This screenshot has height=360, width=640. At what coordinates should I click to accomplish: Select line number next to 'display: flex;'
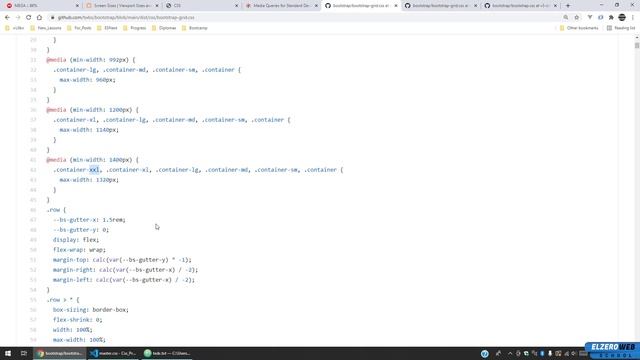click(x=33, y=240)
